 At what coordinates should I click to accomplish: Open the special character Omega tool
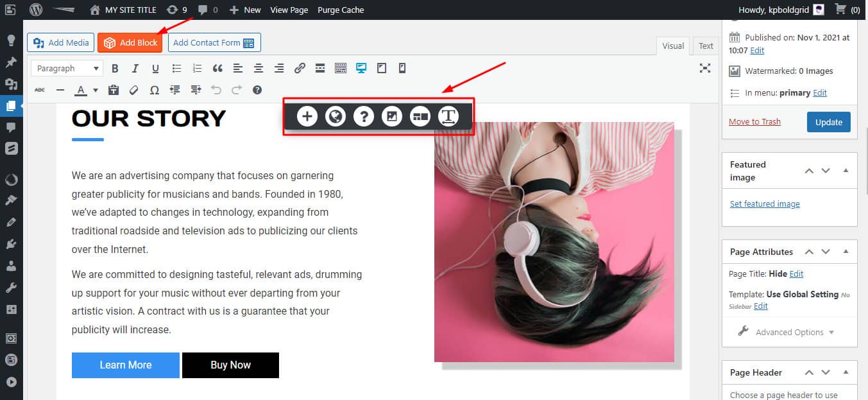tap(155, 90)
